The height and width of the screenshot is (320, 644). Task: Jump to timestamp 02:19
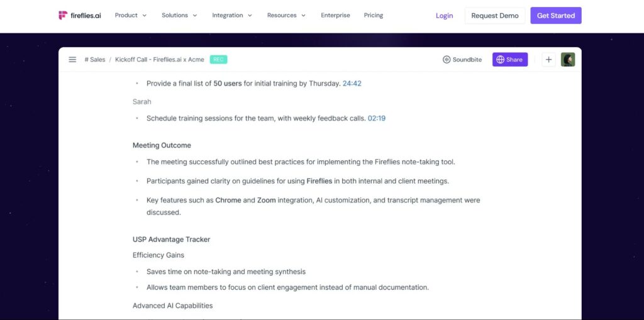point(377,118)
